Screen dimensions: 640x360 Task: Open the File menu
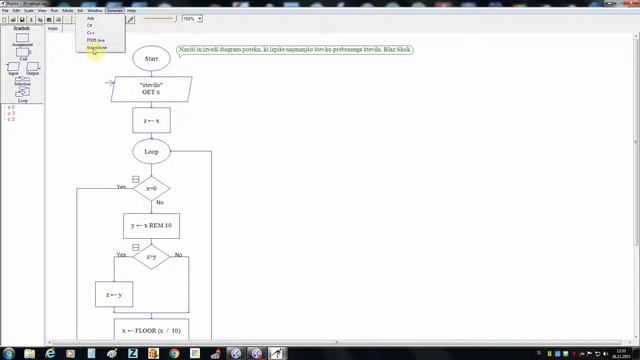point(5,11)
